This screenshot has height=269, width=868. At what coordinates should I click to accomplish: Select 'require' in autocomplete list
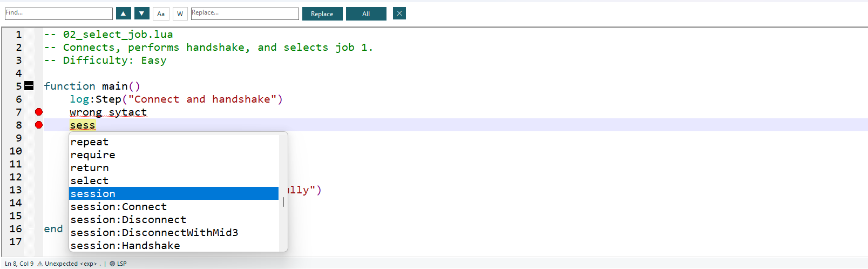pyautogui.click(x=174, y=155)
